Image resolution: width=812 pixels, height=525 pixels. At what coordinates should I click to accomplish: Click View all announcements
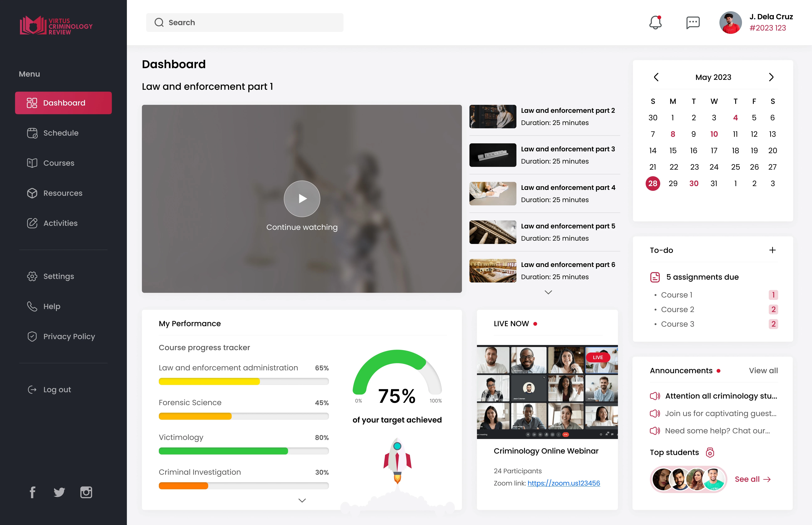click(763, 371)
